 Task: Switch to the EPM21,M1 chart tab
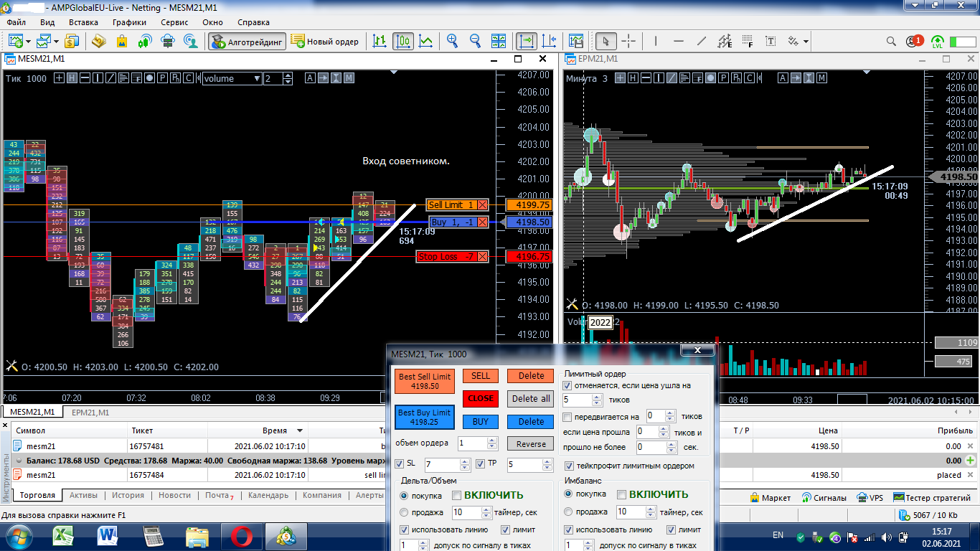[x=90, y=413]
